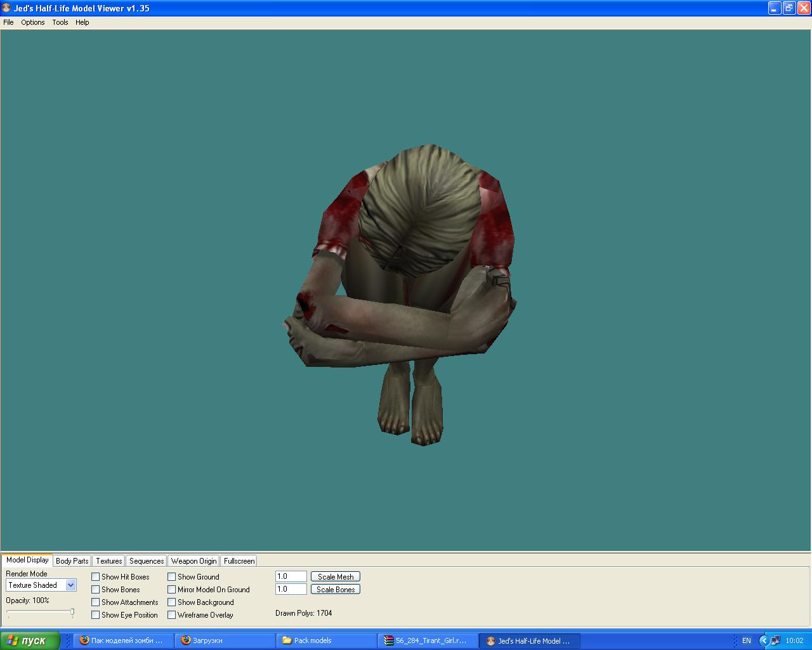Viewport: 812px width, 650px height.
Task: Open the Загрузки taskbar button
Action: point(225,641)
